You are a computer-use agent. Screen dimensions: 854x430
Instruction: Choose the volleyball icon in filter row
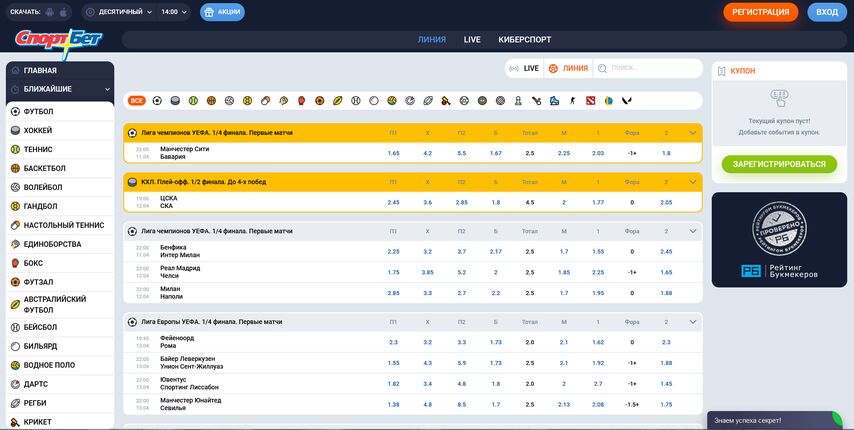point(229,101)
